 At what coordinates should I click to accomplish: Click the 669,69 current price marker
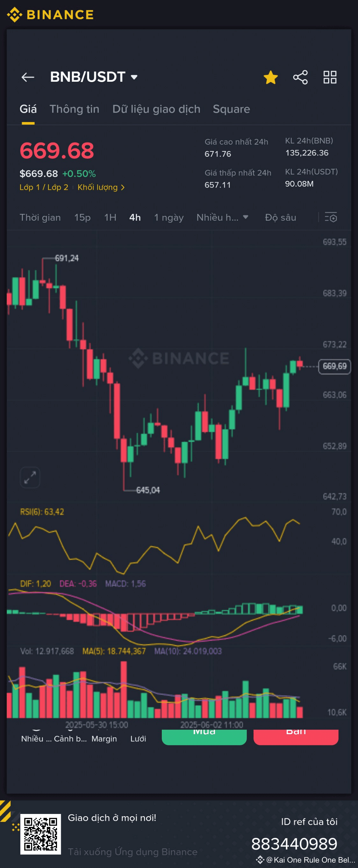(x=334, y=366)
